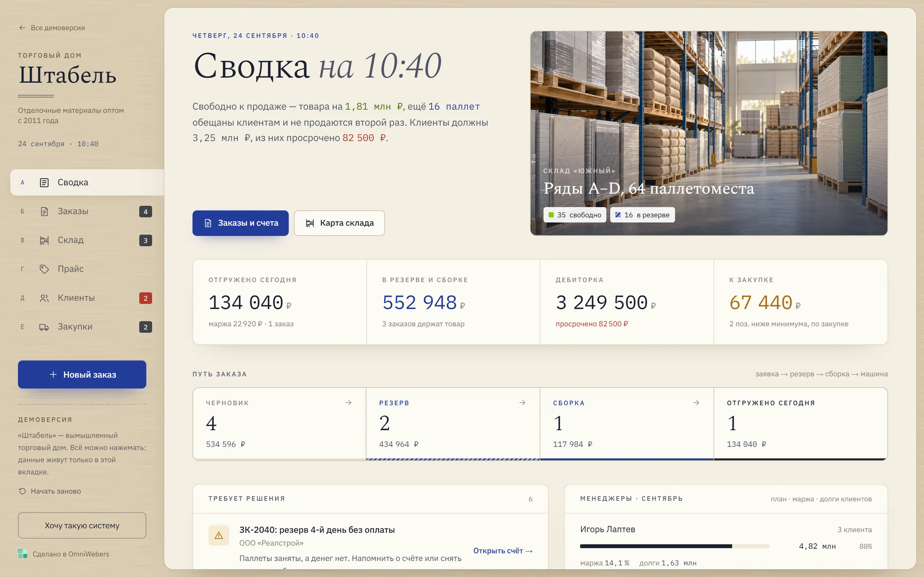Open the Клиенты menu item
This screenshot has width=924, height=577.
[x=87, y=298]
